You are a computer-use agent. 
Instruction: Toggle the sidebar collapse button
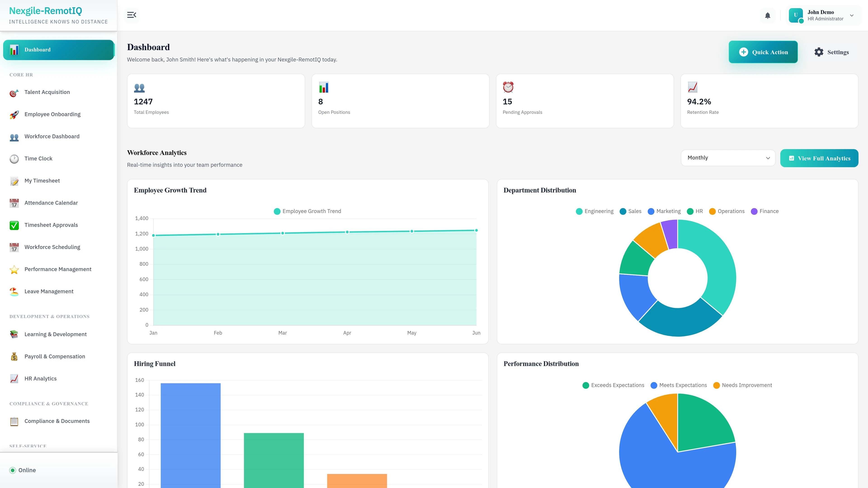(x=132, y=15)
